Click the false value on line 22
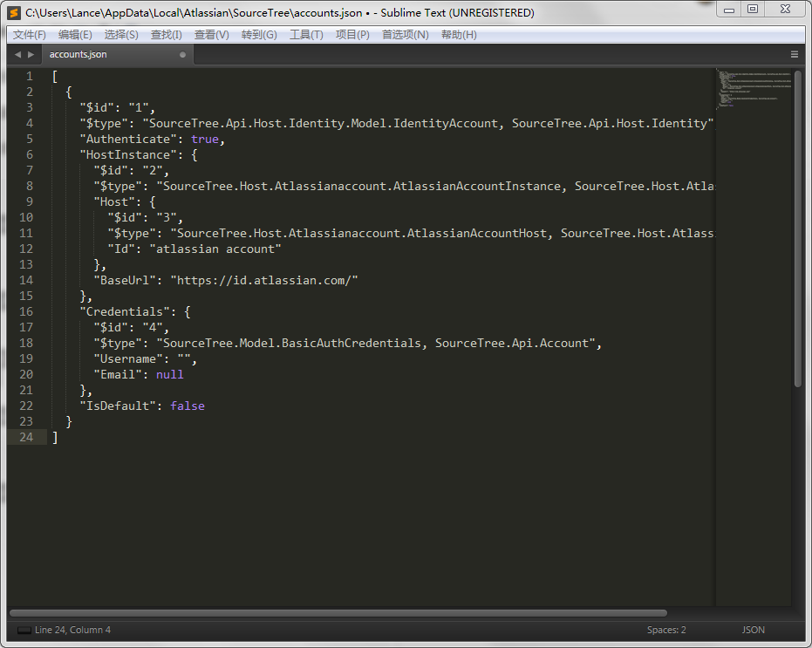The width and height of the screenshot is (812, 648). [188, 406]
